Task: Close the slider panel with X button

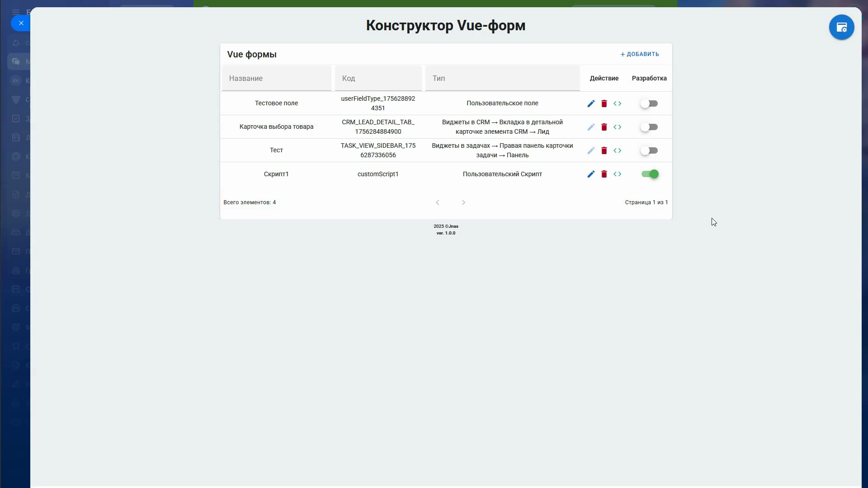Action: click(21, 23)
